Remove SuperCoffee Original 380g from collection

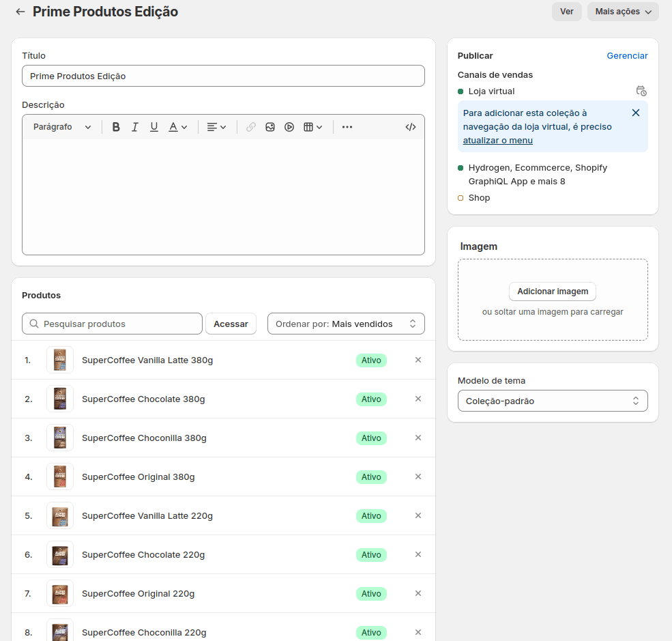(x=418, y=476)
